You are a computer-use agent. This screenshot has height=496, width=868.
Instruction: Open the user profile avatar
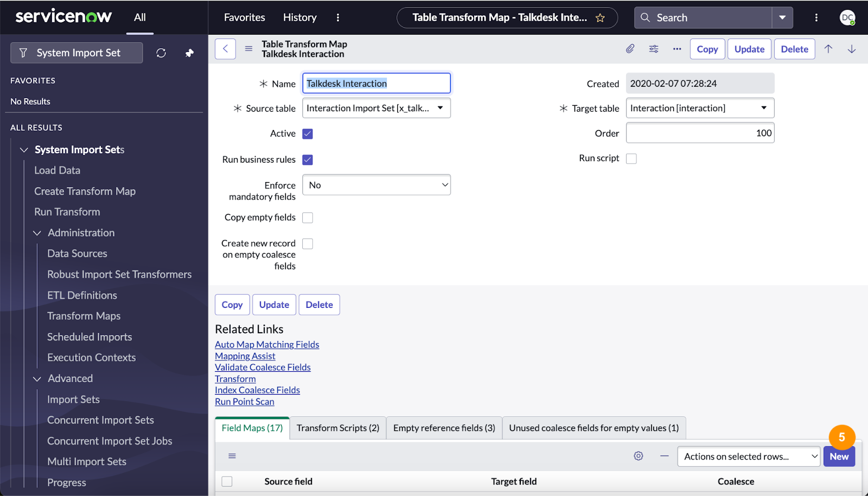pos(847,17)
